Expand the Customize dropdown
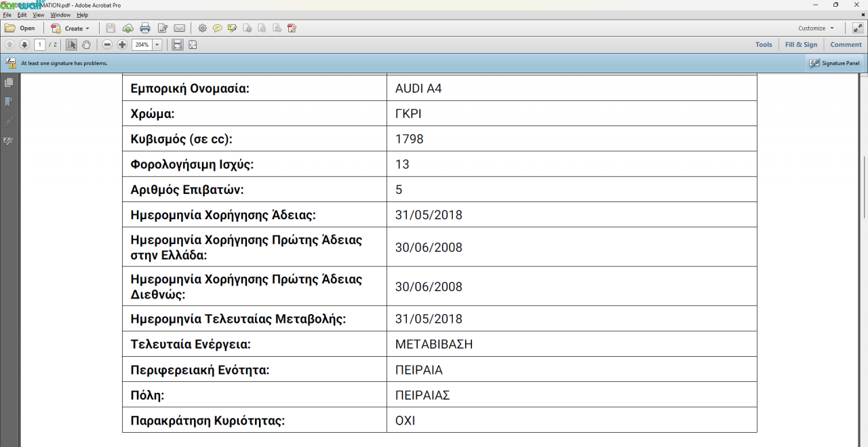 pos(816,28)
